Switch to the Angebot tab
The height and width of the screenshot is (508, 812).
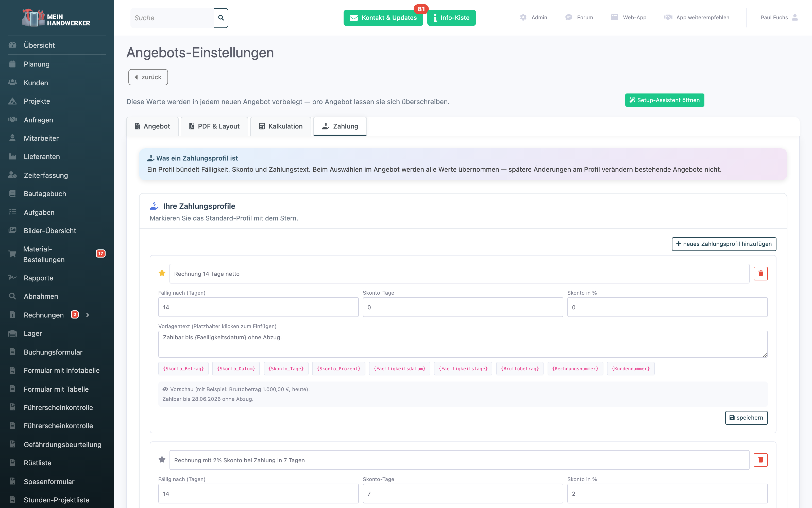click(152, 126)
